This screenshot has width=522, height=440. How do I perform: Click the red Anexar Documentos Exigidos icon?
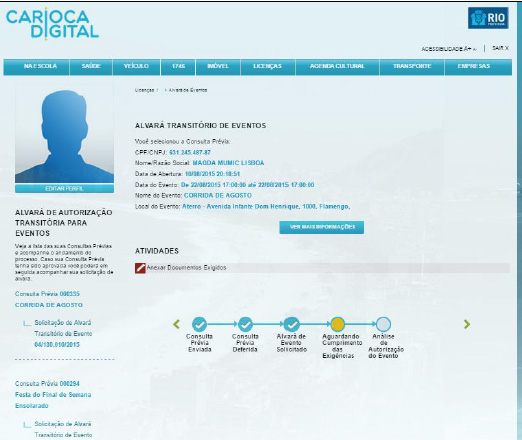click(x=140, y=268)
